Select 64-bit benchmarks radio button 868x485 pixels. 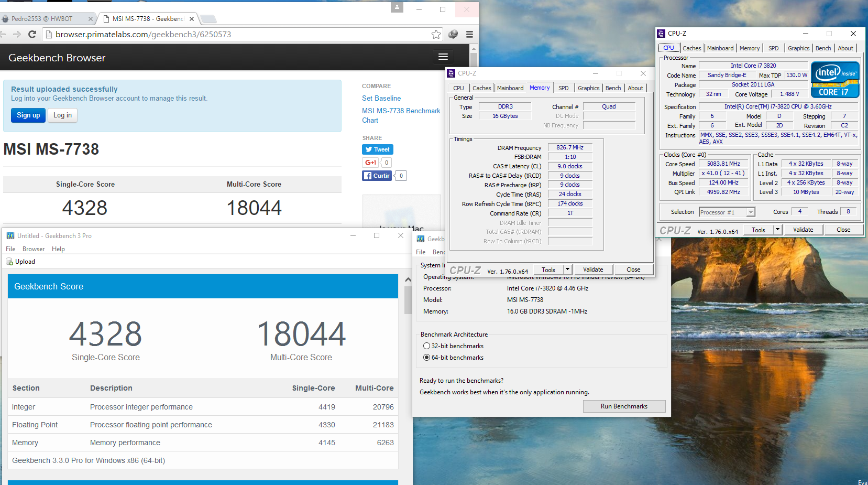pos(426,358)
